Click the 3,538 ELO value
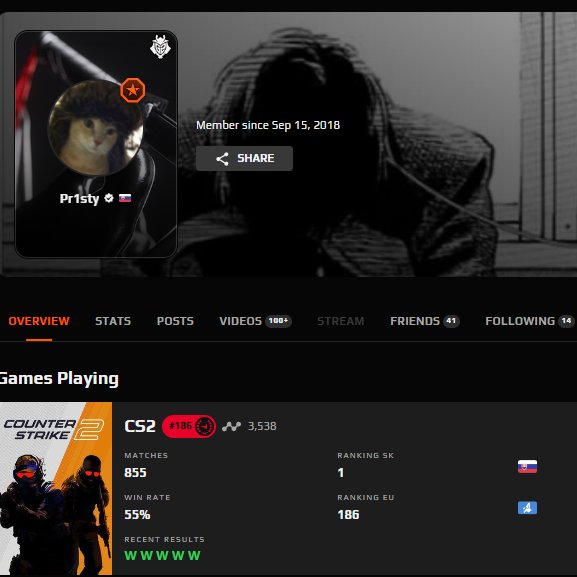The width and height of the screenshot is (577, 577). [x=262, y=426]
